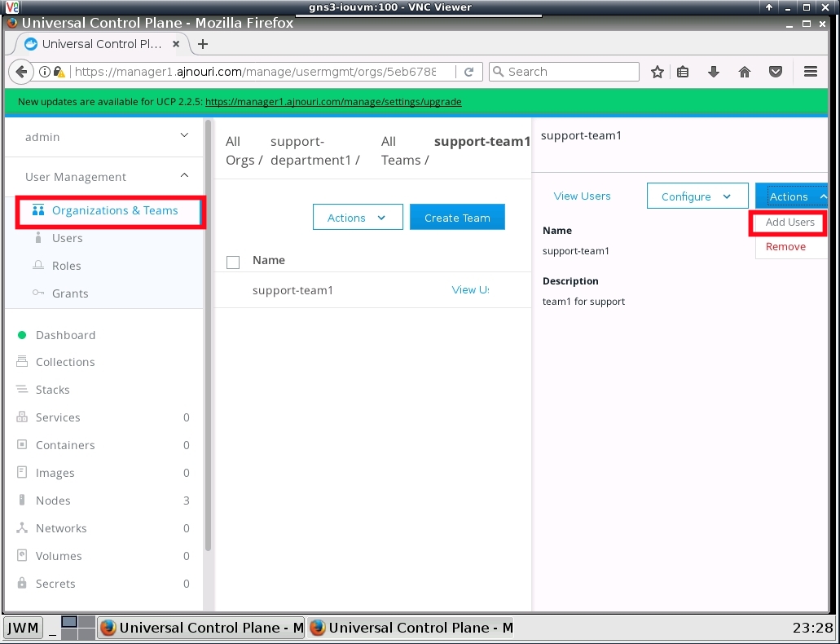This screenshot has height=644, width=840.
Task: Click the address bar URL field
Action: click(x=255, y=72)
